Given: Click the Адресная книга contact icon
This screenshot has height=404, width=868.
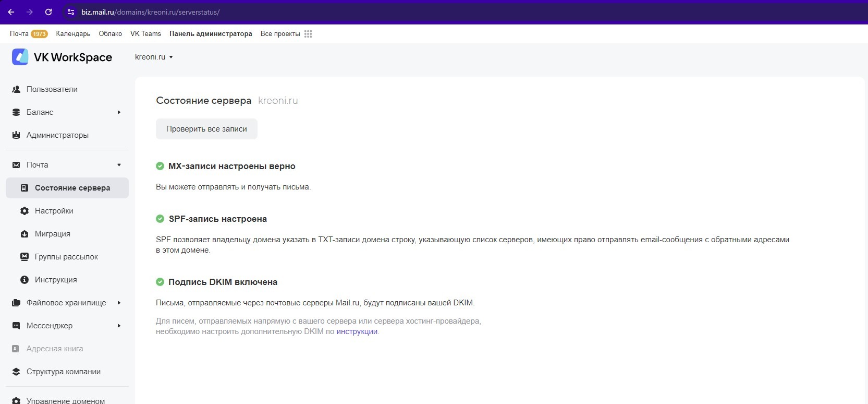Looking at the screenshot, I should point(16,349).
